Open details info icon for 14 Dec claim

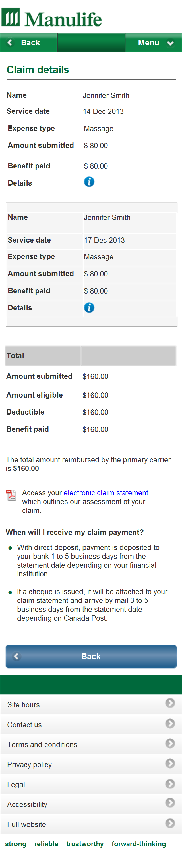click(x=89, y=182)
